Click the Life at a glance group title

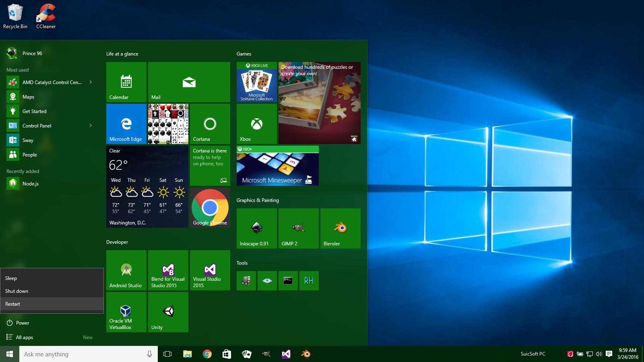(x=122, y=53)
